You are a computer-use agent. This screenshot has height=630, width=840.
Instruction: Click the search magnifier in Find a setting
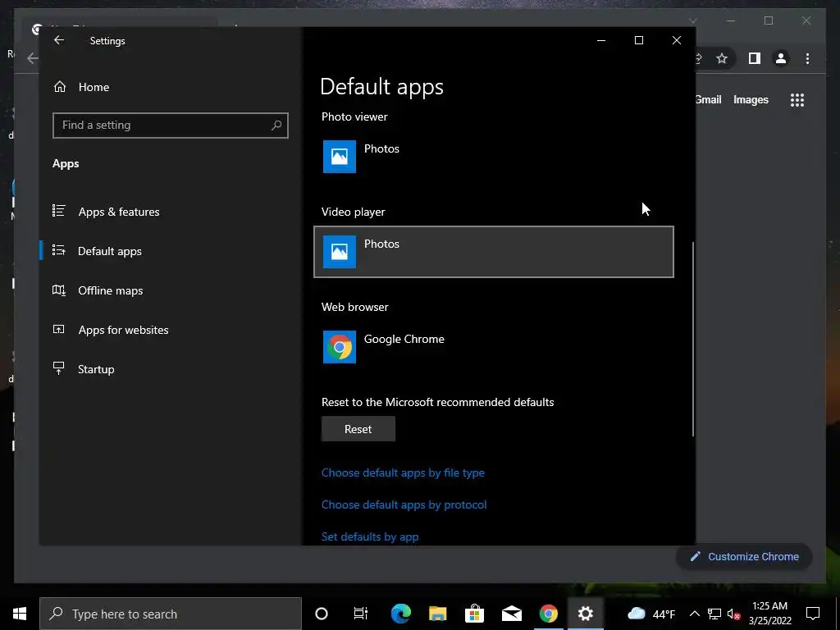click(276, 126)
